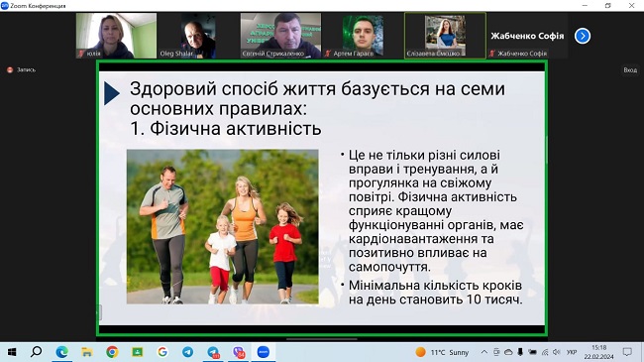The image size is (644, 362).
Task: Click the Запись recording indicator
Action: [x=22, y=70]
